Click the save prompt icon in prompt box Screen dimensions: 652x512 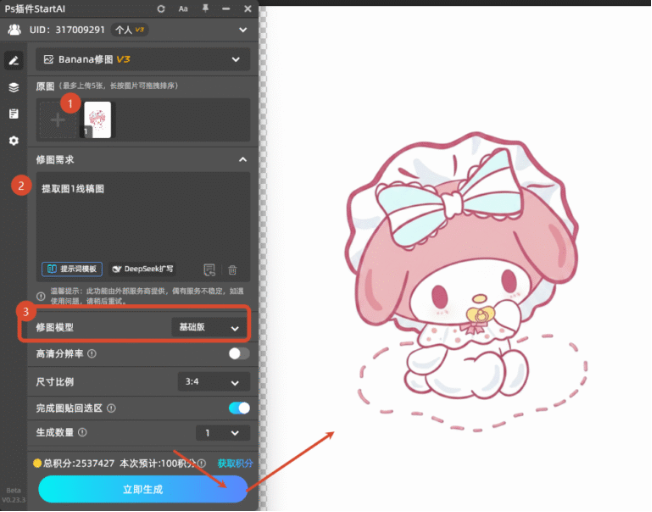209,270
